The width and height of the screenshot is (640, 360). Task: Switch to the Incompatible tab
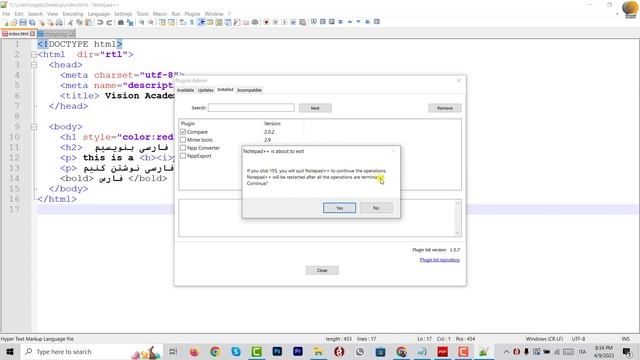tap(249, 90)
